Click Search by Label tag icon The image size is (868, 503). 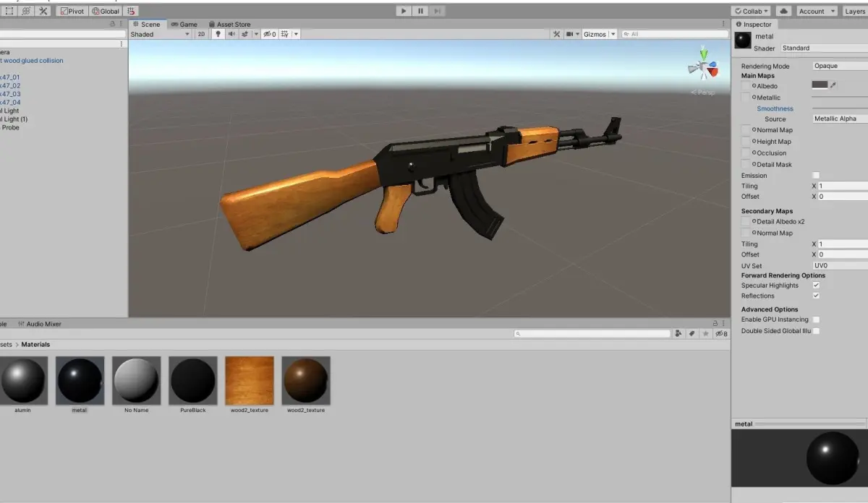(692, 334)
